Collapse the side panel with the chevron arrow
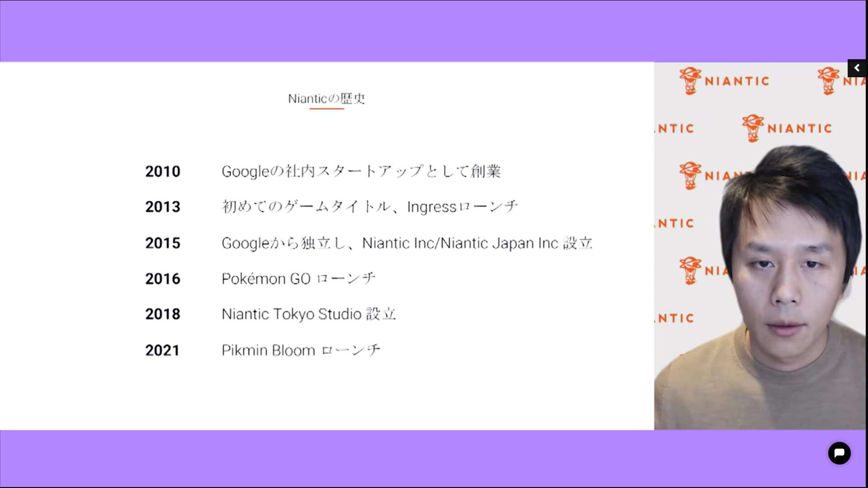This screenshot has width=868, height=488. 857,68
